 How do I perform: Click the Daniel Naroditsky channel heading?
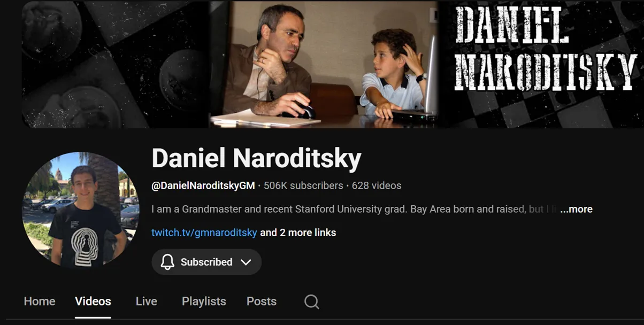257,159
